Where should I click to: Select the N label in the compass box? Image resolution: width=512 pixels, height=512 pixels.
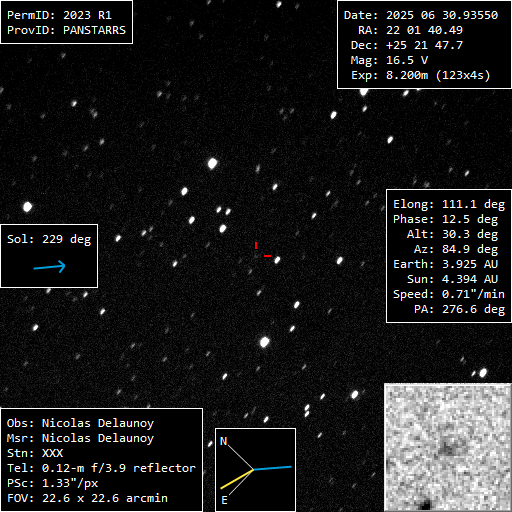pos(224,441)
